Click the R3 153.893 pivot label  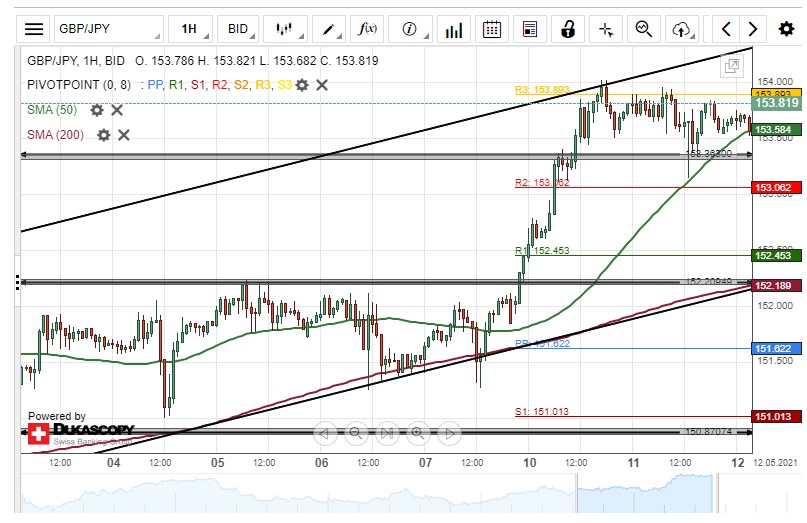[542, 90]
